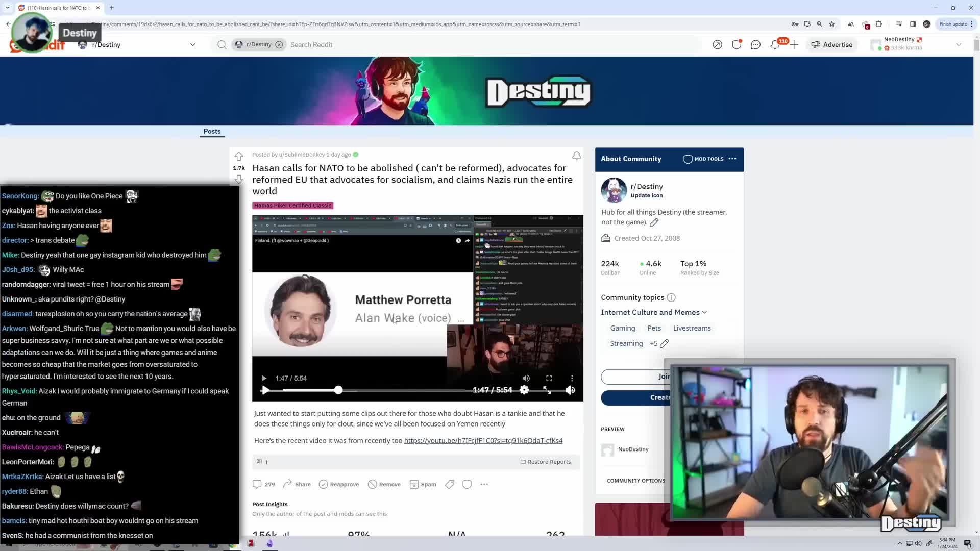Open new browser tab with plus
Screen dimensions: 980x551
pyautogui.click(x=111, y=8)
